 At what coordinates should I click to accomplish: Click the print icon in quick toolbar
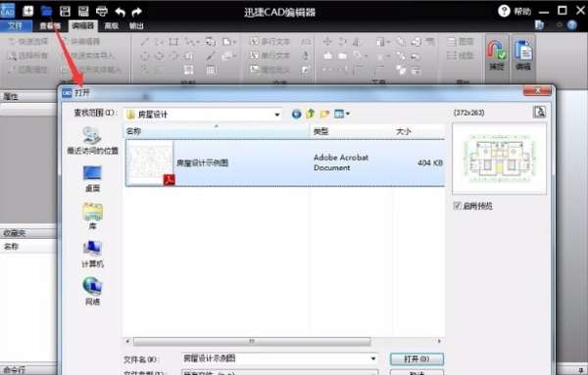tap(102, 12)
